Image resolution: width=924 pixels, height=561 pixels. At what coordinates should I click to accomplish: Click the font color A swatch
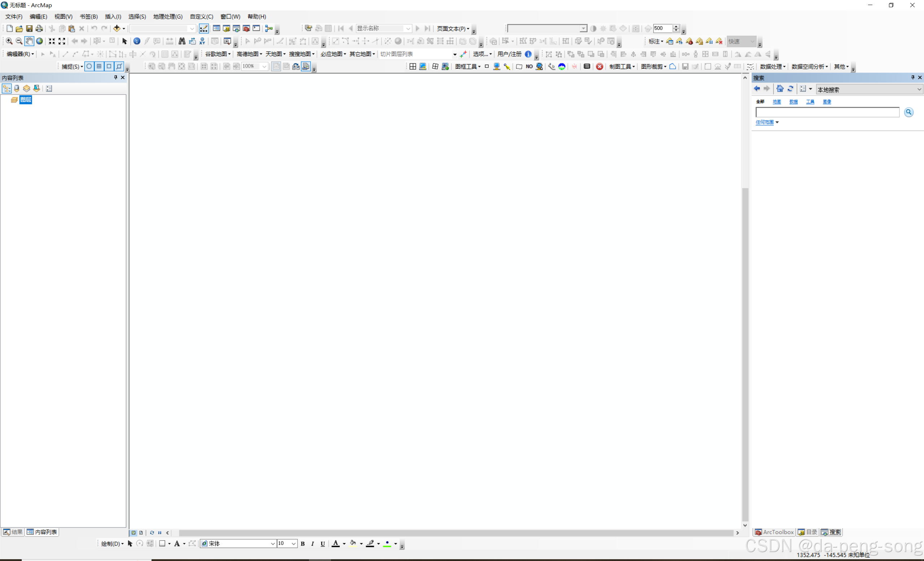(x=336, y=544)
